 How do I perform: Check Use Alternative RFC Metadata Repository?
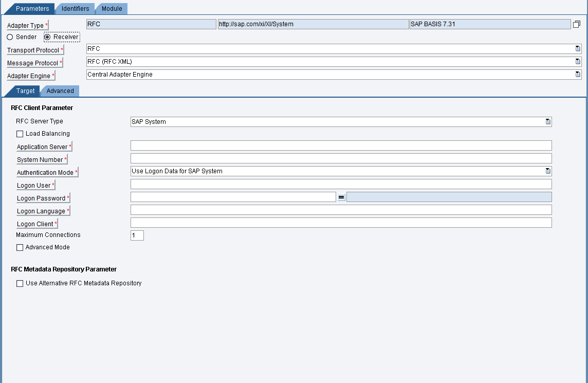[20, 283]
